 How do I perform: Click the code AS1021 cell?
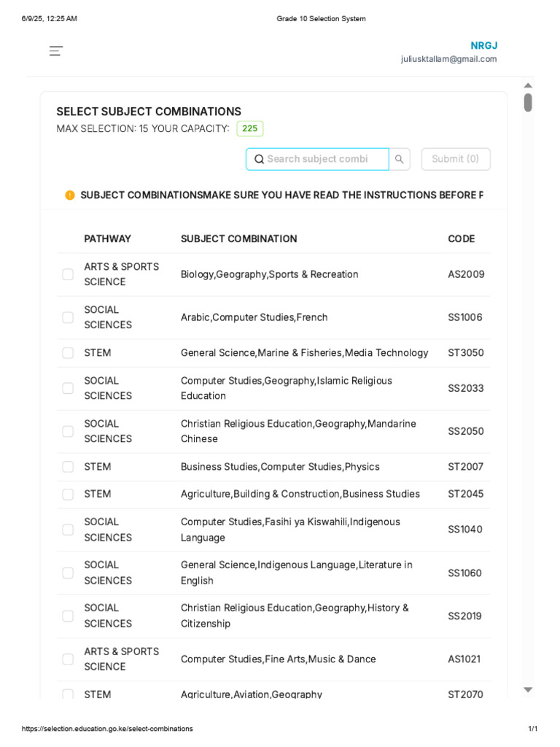[x=464, y=659]
